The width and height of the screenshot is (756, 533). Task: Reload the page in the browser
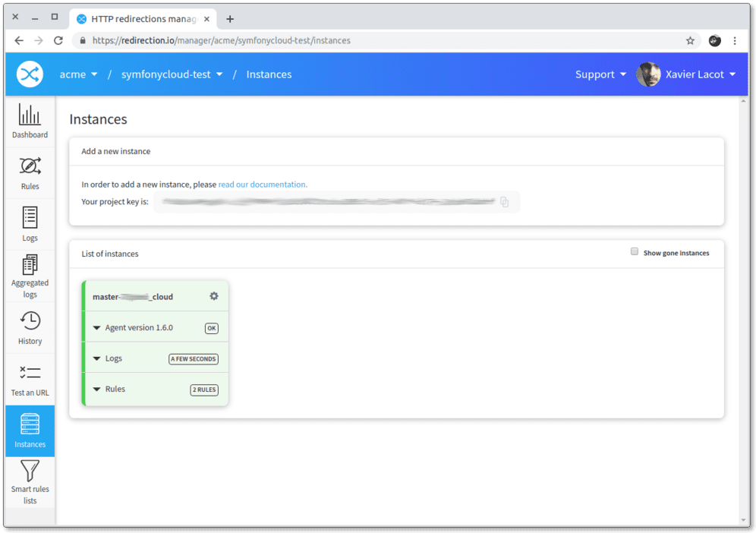[58, 40]
